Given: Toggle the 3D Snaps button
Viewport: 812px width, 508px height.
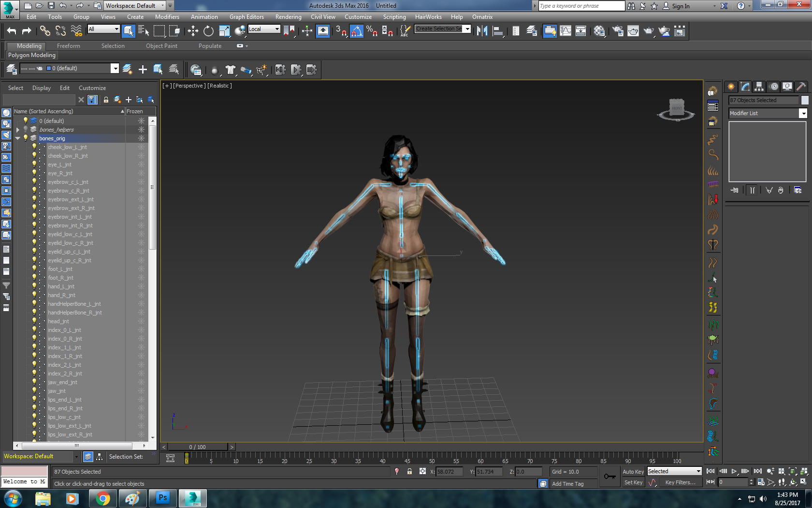Looking at the screenshot, I should (341, 31).
